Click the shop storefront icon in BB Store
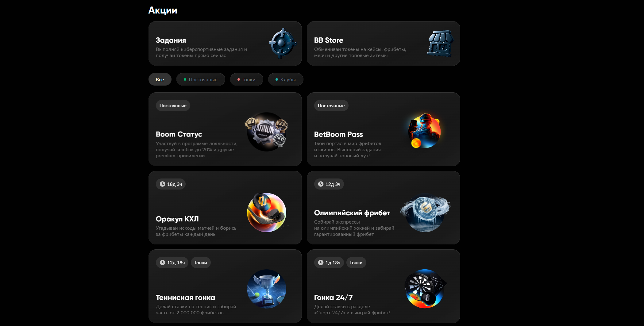Viewport: 644px width, 326px height. 441,43
